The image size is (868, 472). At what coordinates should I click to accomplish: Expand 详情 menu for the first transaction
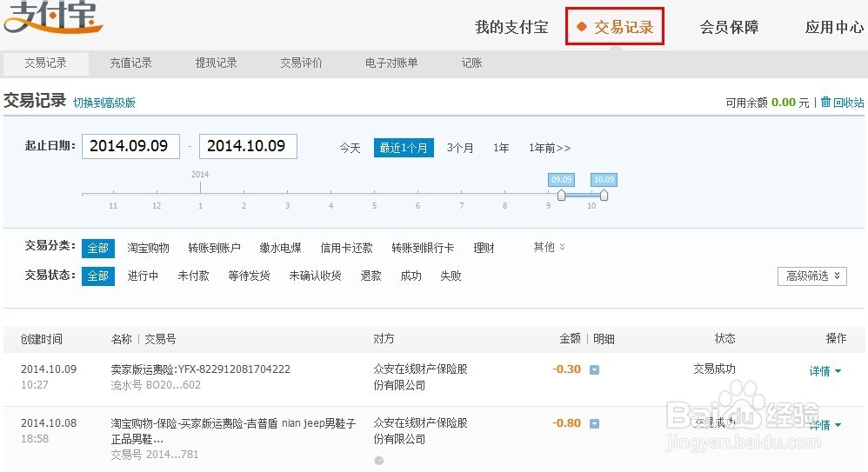[825, 371]
